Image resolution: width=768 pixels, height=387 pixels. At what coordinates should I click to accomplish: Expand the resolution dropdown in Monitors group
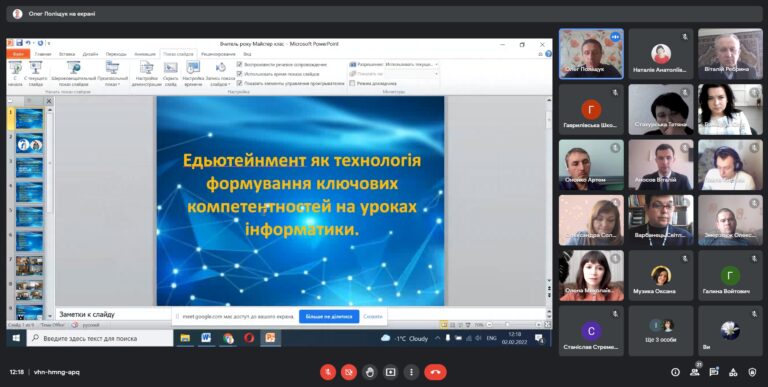[x=436, y=64]
